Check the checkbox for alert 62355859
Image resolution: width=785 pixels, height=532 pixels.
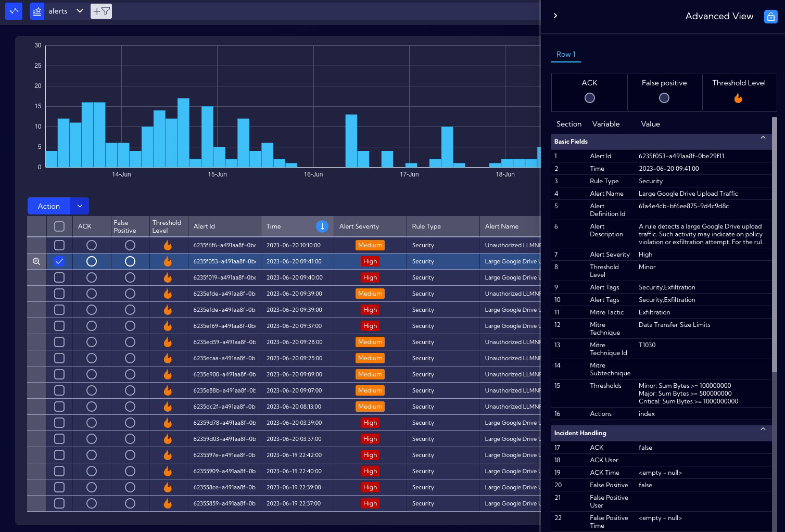[59, 503]
